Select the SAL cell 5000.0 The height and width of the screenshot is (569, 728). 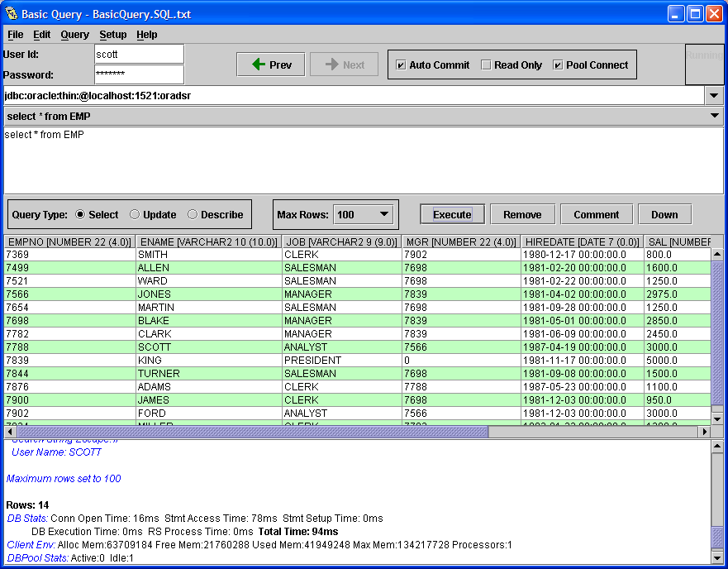(x=678, y=361)
